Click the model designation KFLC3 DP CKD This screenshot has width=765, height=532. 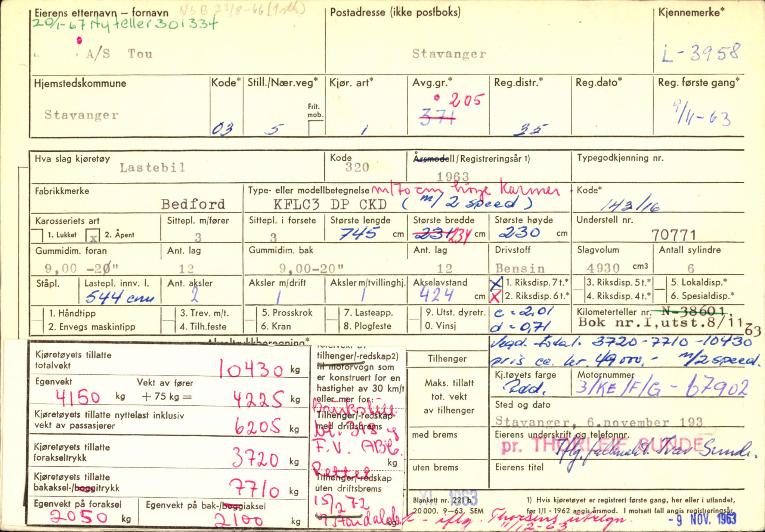pos(330,205)
